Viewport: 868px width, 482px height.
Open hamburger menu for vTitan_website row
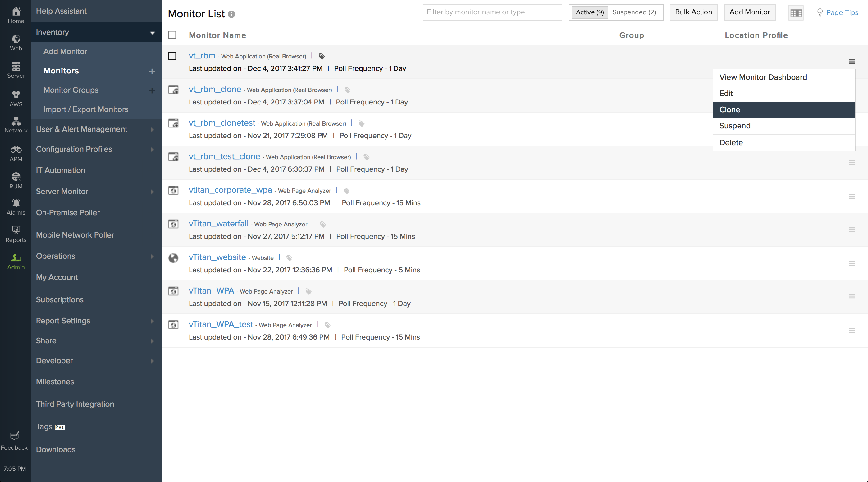click(x=852, y=263)
